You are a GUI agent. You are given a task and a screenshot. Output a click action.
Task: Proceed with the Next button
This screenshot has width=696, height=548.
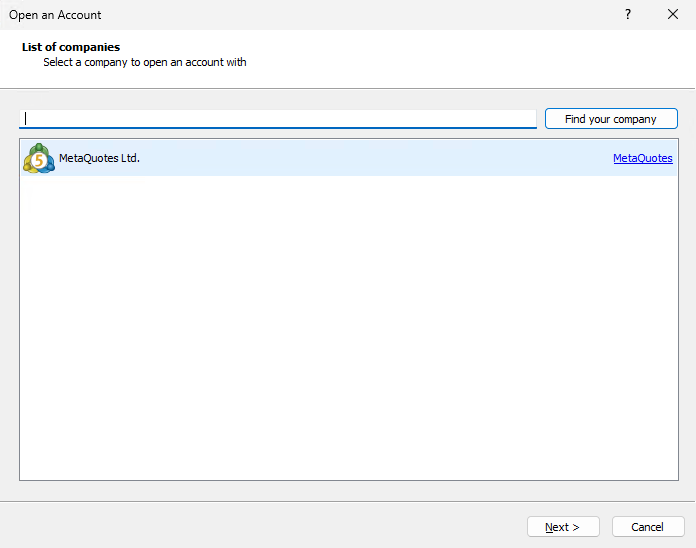pyautogui.click(x=563, y=527)
